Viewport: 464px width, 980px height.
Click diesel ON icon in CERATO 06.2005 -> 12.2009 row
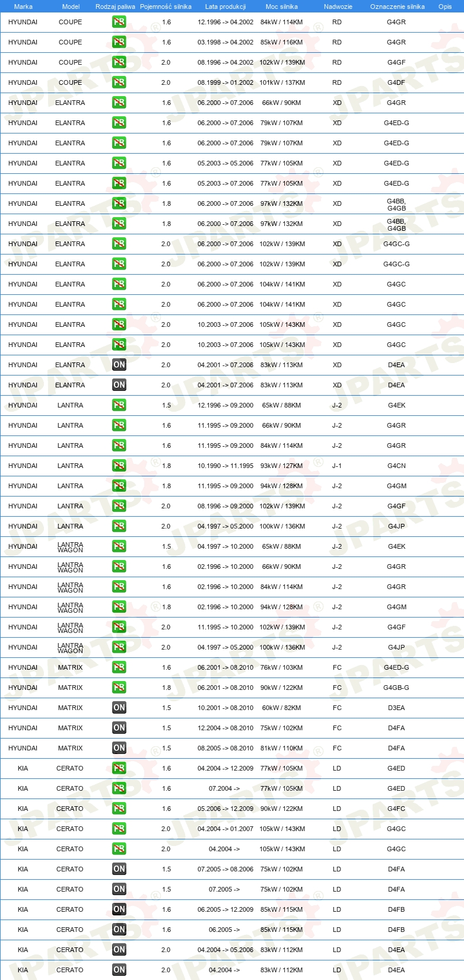119,909
